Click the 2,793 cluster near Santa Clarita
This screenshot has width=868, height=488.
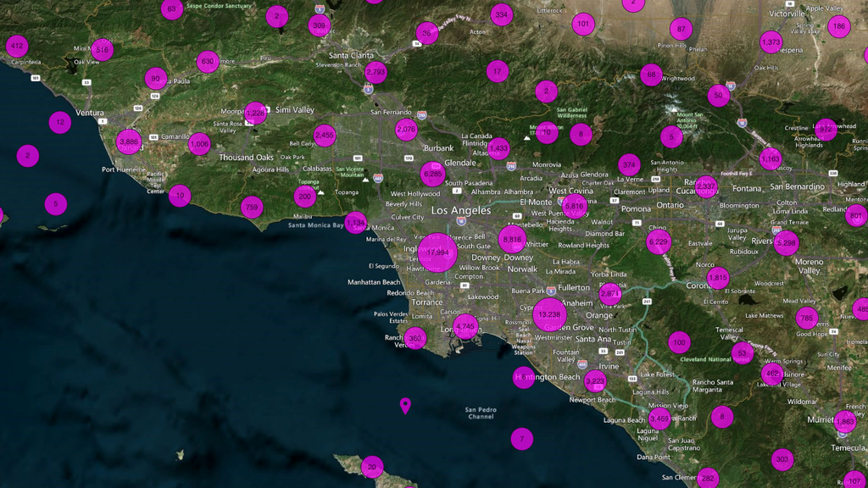coord(376,72)
